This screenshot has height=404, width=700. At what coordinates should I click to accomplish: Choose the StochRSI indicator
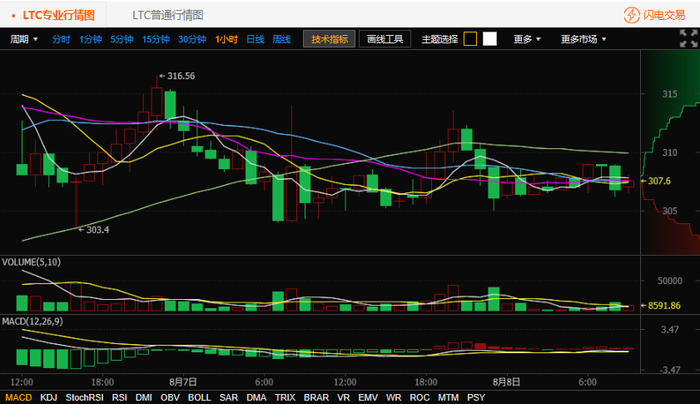pyautogui.click(x=84, y=397)
